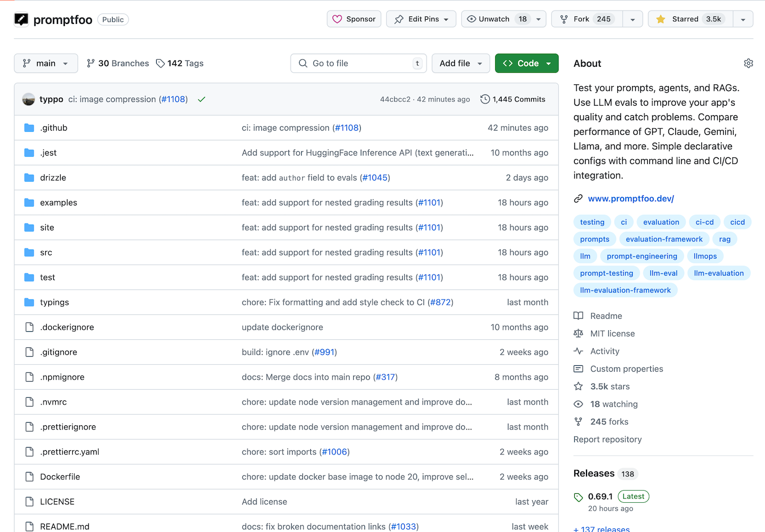Toggle the Starred button
Viewport: 765px width, 532px height.
[x=690, y=19]
